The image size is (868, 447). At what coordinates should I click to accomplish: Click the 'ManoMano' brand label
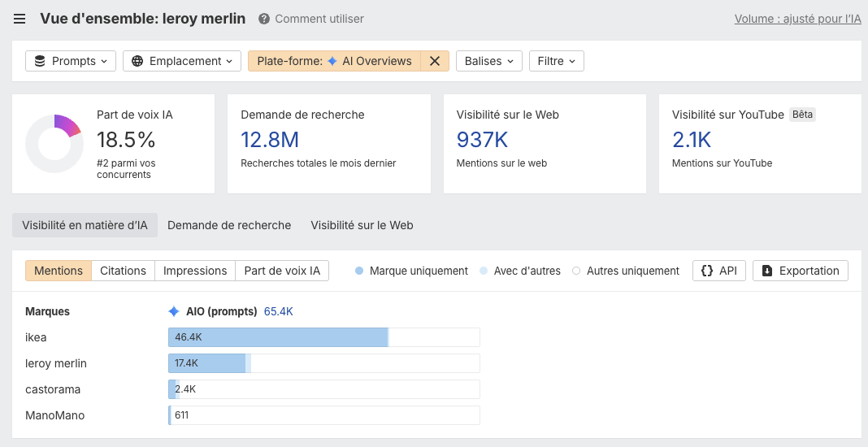55,415
